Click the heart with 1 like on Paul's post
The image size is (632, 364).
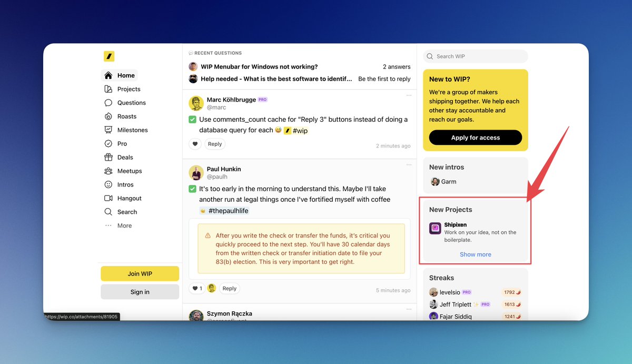[197, 289]
